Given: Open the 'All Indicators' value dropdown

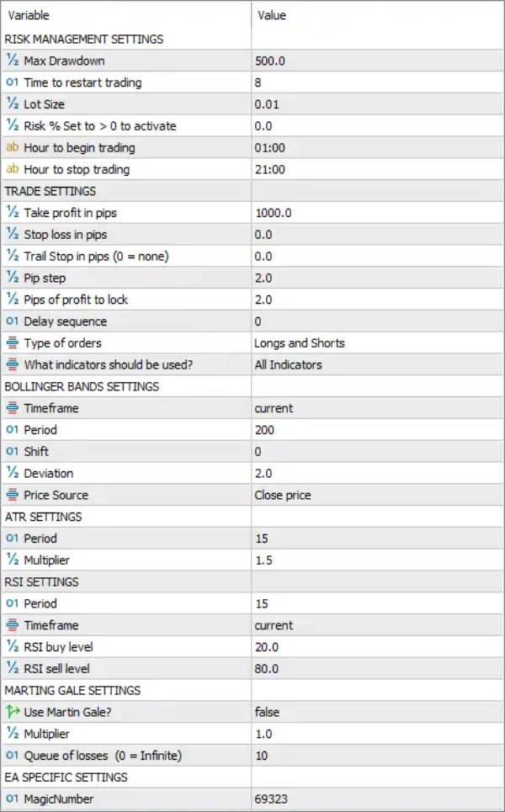Looking at the screenshot, I should click(377, 364).
